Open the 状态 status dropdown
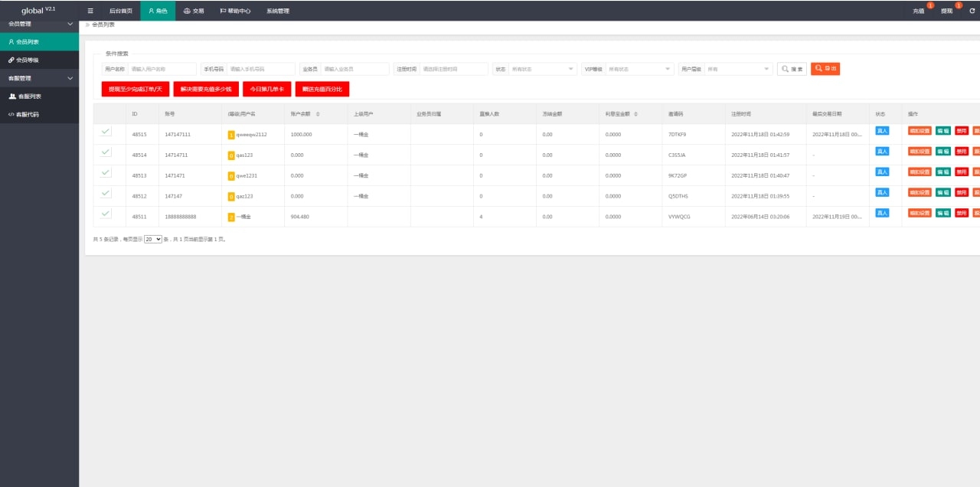Screen dimensions: 980x487 [x=543, y=69]
